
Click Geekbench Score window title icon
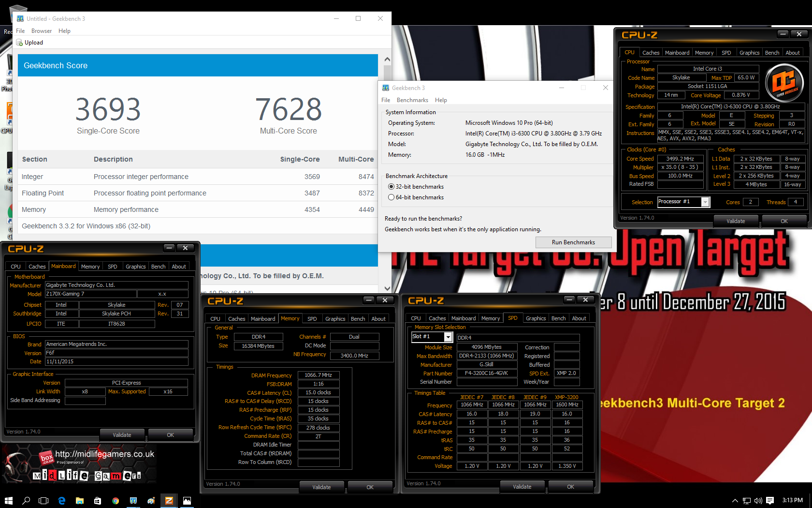coord(20,19)
